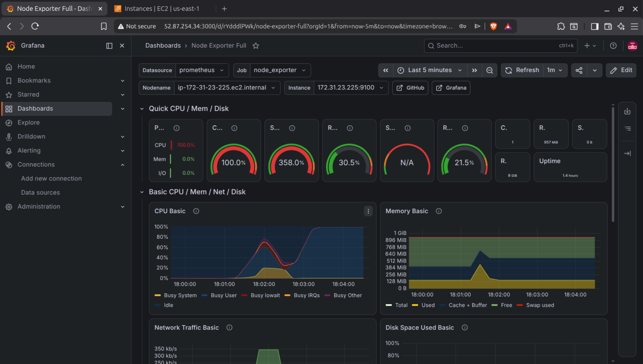643x364 pixels.
Task: Open the Last 5 minutes time picker
Action: point(430,70)
